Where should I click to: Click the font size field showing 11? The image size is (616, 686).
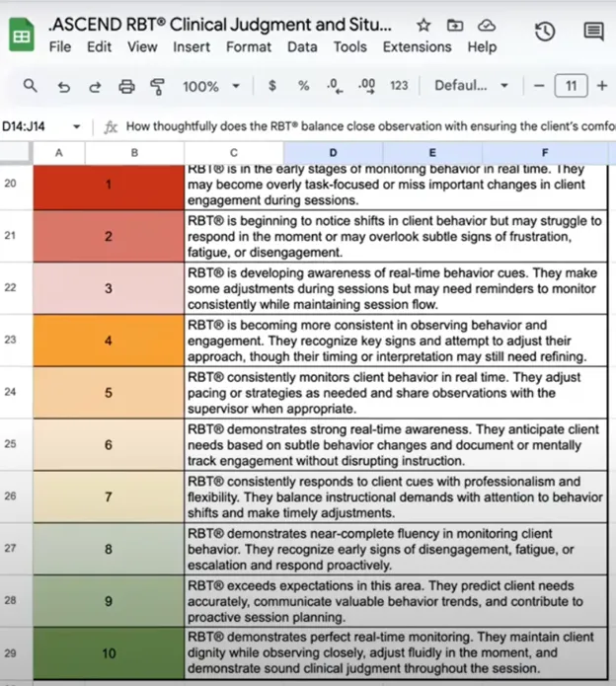click(x=571, y=86)
